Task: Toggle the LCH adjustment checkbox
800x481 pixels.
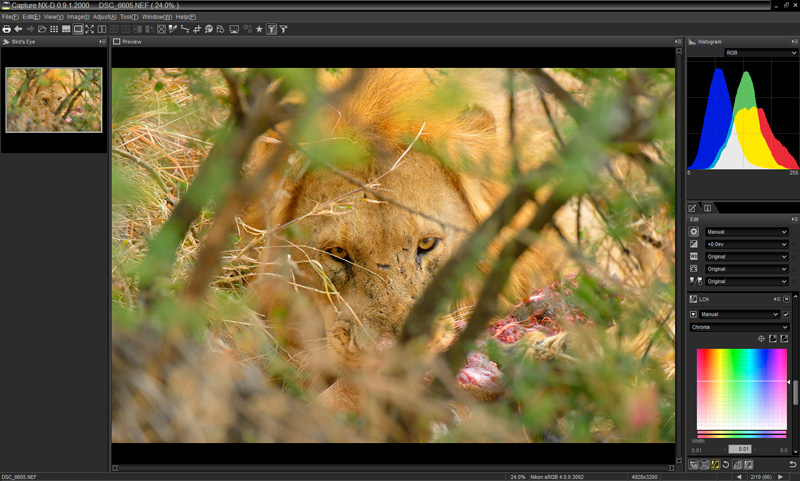Action: 786,314
